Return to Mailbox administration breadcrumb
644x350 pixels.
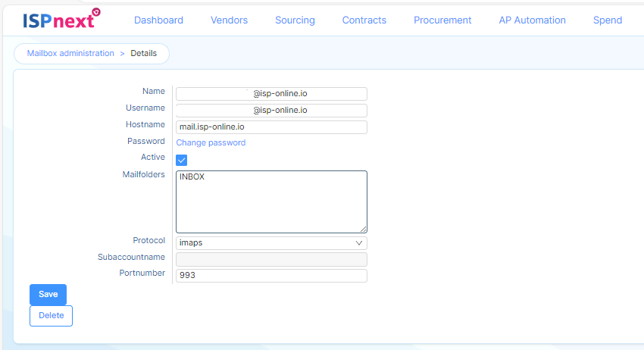click(x=70, y=53)
